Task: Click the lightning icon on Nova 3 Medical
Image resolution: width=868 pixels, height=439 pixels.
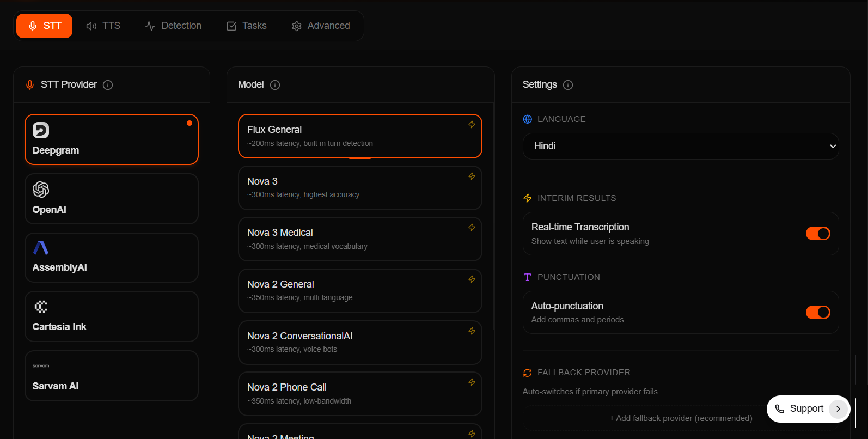Action: pyautogui.click(x=472, y=228)
